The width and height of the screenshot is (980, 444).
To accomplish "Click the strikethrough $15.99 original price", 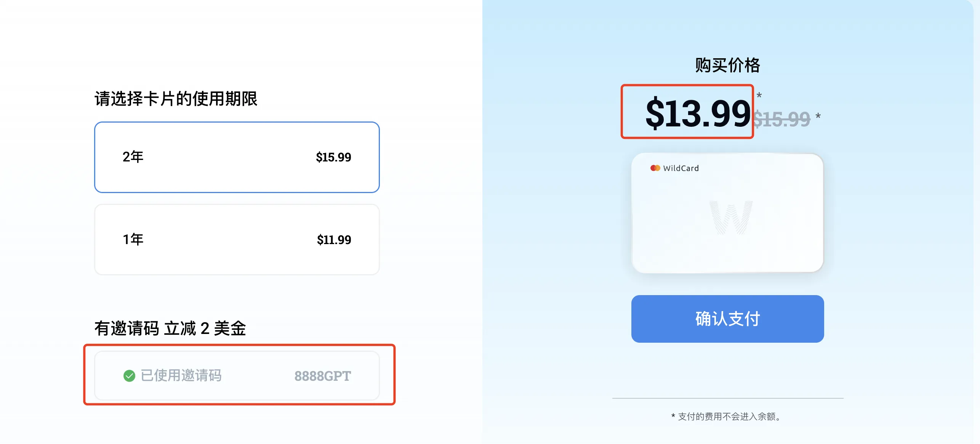I will (782, 119).
